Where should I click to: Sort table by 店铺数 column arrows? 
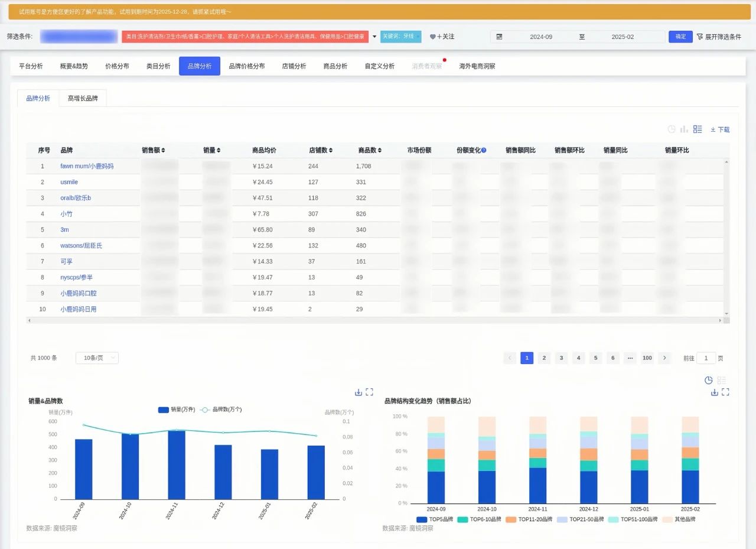(x=331, y=150)
